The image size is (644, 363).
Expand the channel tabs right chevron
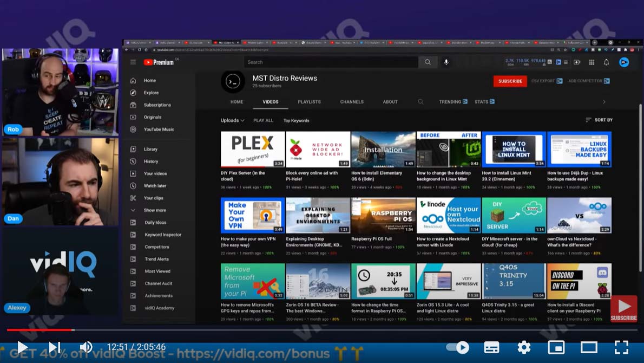pos(604,102)
